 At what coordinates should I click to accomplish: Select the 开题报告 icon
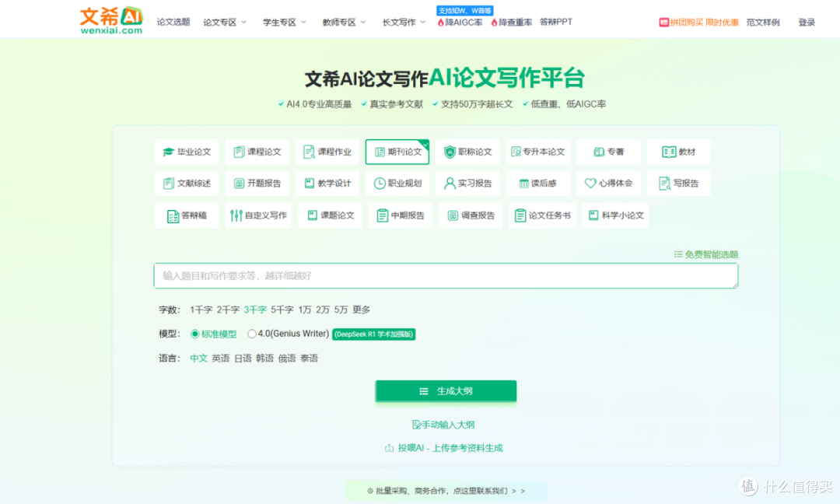click(239, 184)
